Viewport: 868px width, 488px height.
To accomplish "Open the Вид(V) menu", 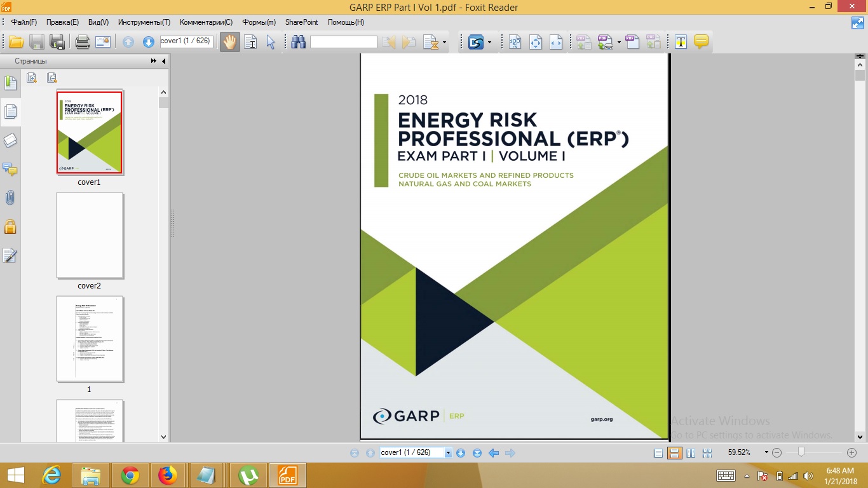I will (98, 22).
